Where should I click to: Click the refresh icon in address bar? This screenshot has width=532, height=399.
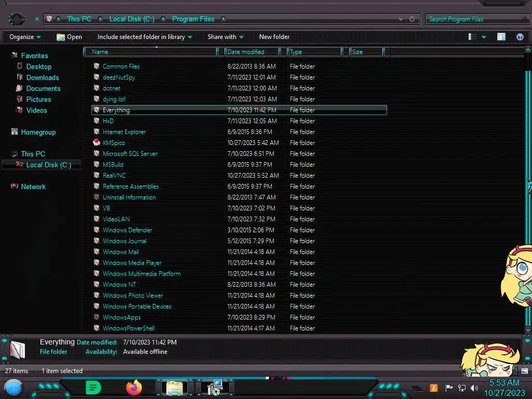pyautogui.click(x=412, y=19)
